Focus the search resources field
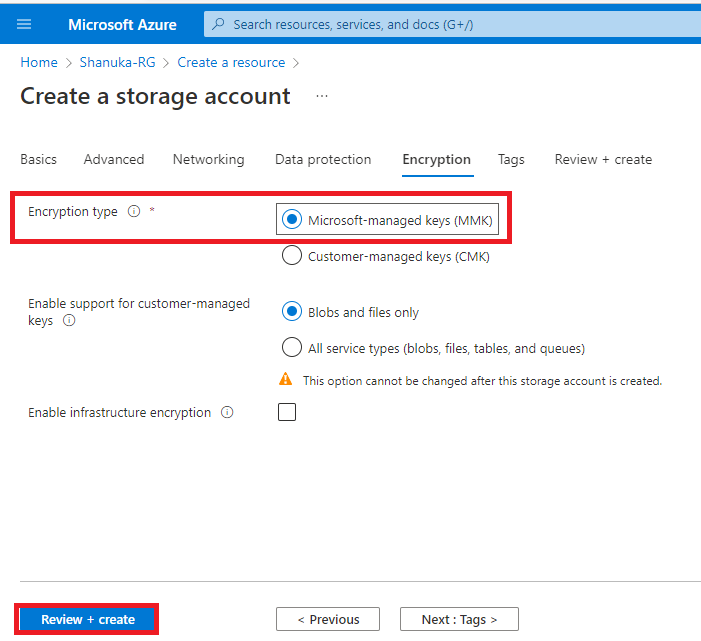 (x=450, y=24)
